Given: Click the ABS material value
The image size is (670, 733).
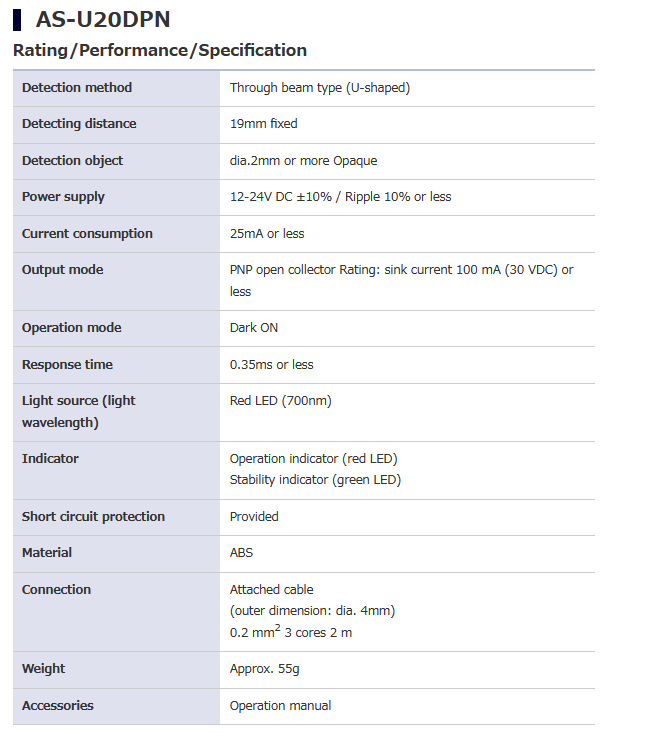Looking at the screenshot, I should point(242,553).
